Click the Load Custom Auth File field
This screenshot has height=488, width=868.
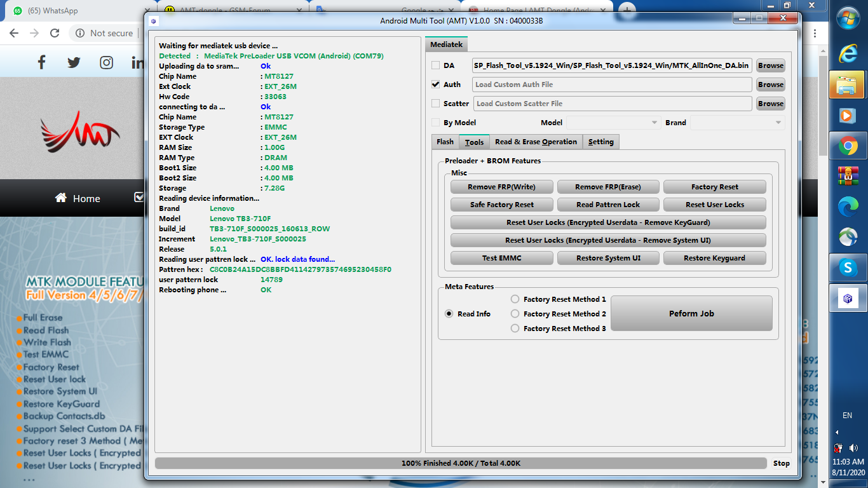[x=613, y=85]
